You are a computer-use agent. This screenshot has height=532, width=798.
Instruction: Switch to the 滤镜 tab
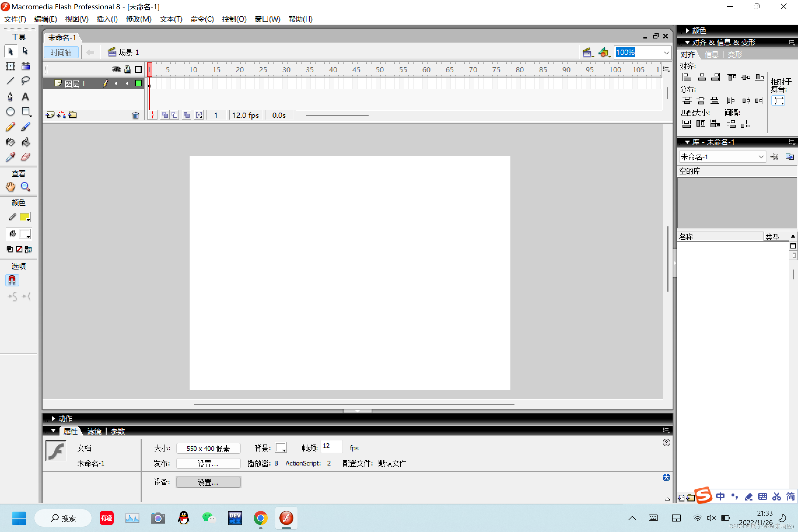(x=94, y=431)
